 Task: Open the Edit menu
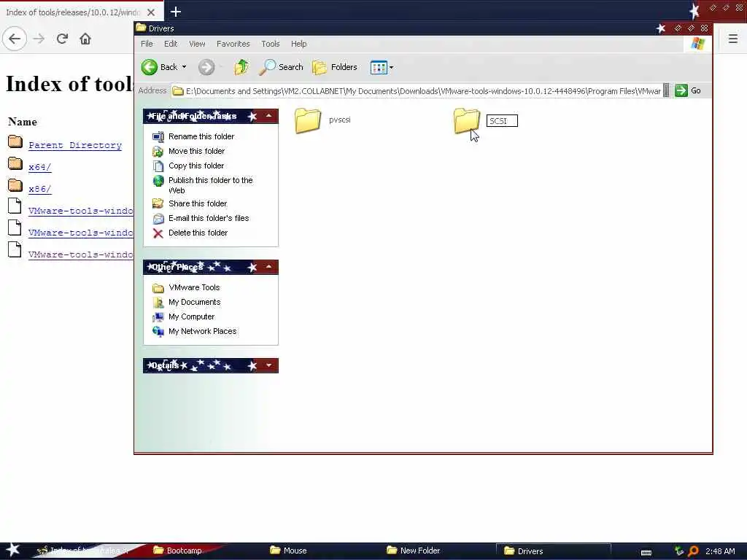[171, 44]
